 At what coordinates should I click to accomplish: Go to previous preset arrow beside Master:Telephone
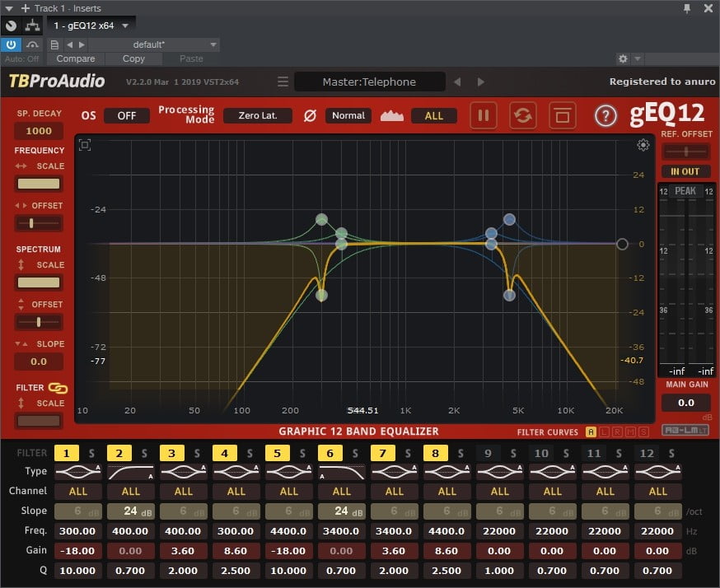(457, 82)
